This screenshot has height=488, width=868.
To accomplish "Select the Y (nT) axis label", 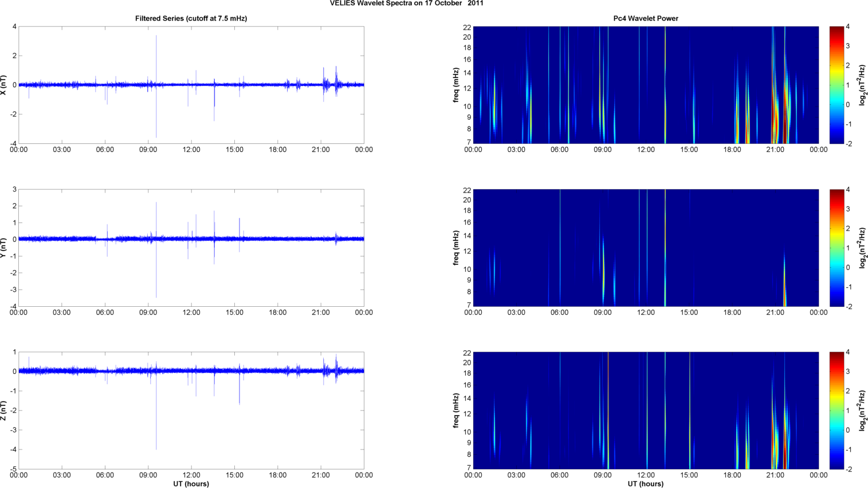I will coord(5,248).
